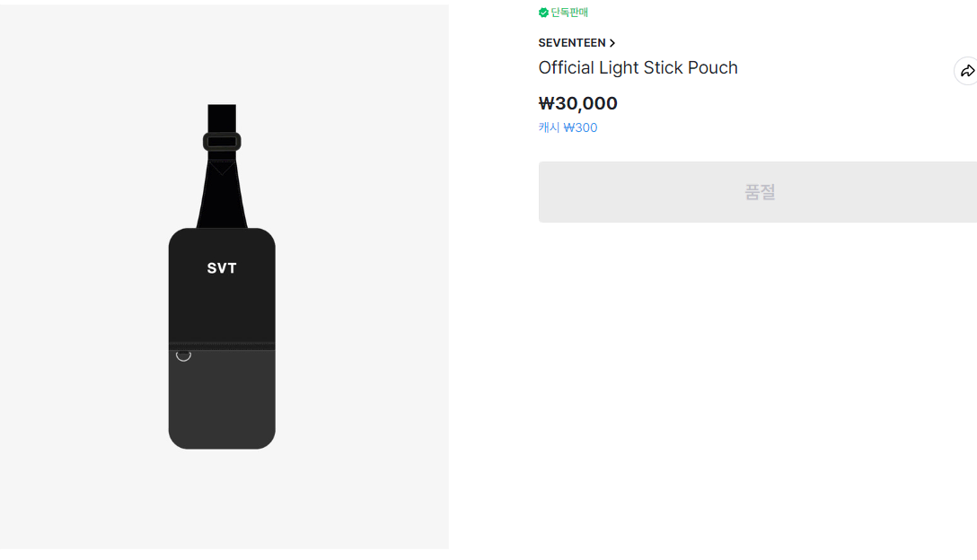Open the SEVENTEEN artist shop link
The height and width of the screenshot is (560, 977).
(x=572, y=43)
